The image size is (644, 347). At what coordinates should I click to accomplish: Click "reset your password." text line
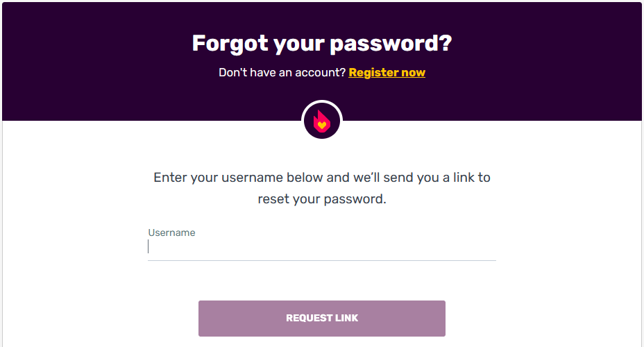tap(322, 199)
